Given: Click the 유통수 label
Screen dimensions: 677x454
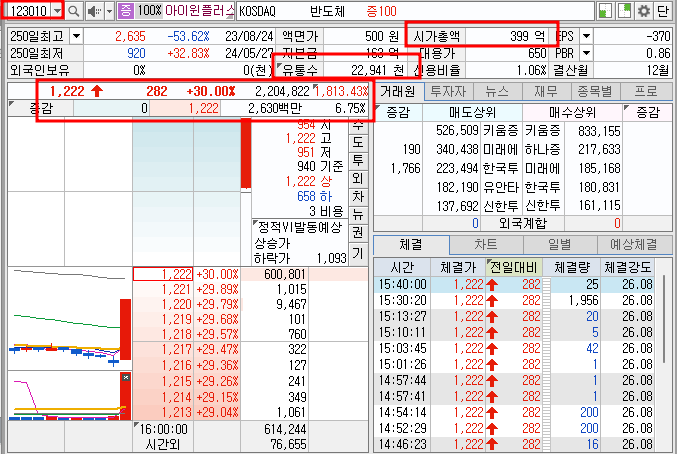Looking at the screenshot, I should (300, 70).
